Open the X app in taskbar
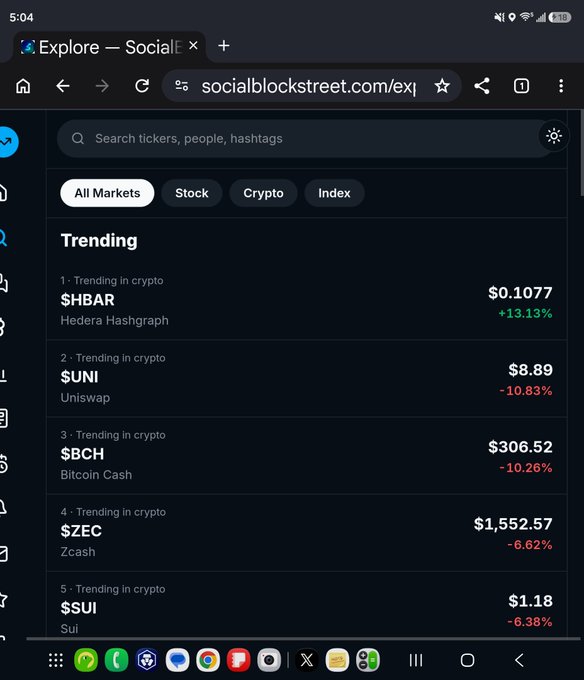The image size is (584, 680). pyautogui.click(x=307, y=660)
